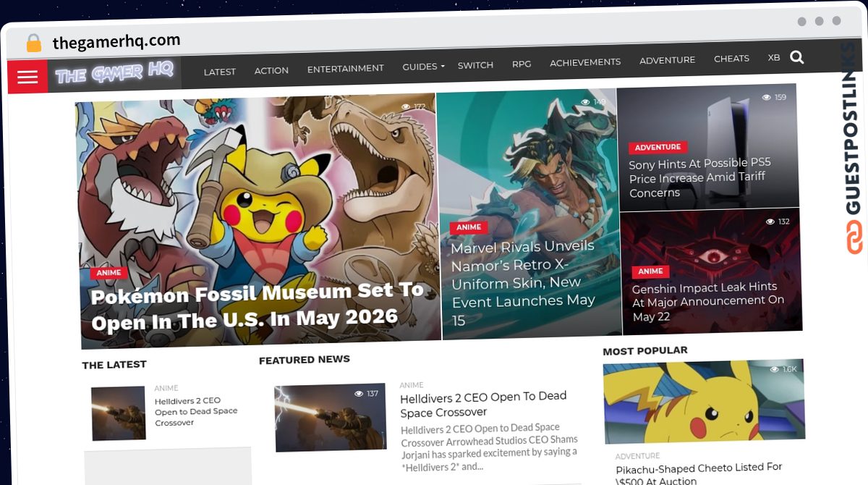Open the Featured News Helldivers thumbnail

(331, 418)
